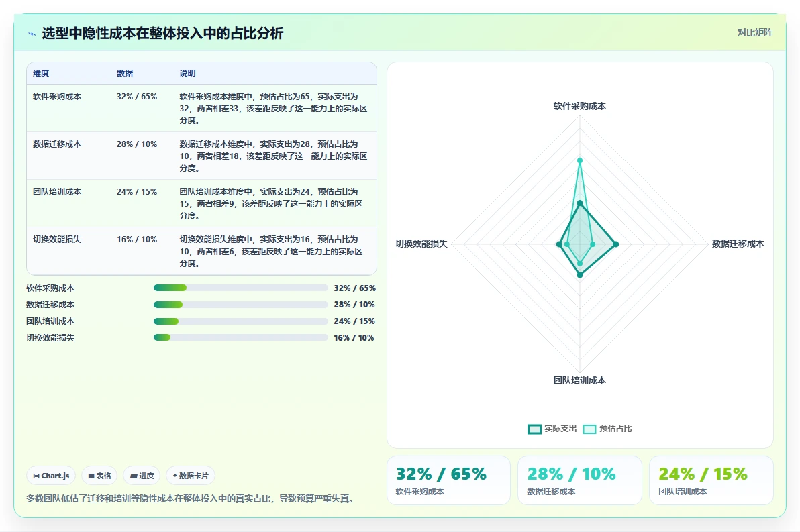Select 软件采购成本 cell in the table
Viewport: 800px width, 532px height.
tap(56, 97)
